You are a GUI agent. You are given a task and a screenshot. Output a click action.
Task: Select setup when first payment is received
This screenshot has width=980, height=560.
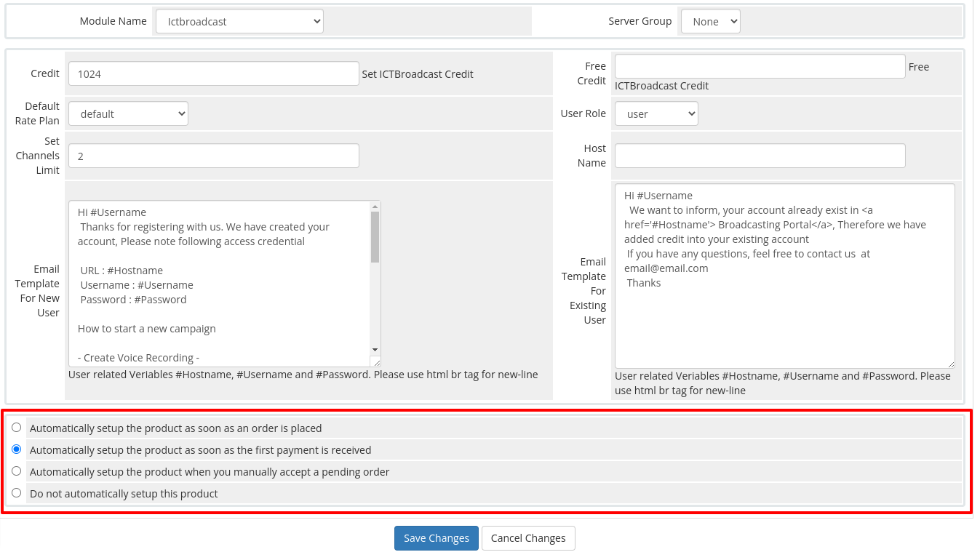click(17, 449)
